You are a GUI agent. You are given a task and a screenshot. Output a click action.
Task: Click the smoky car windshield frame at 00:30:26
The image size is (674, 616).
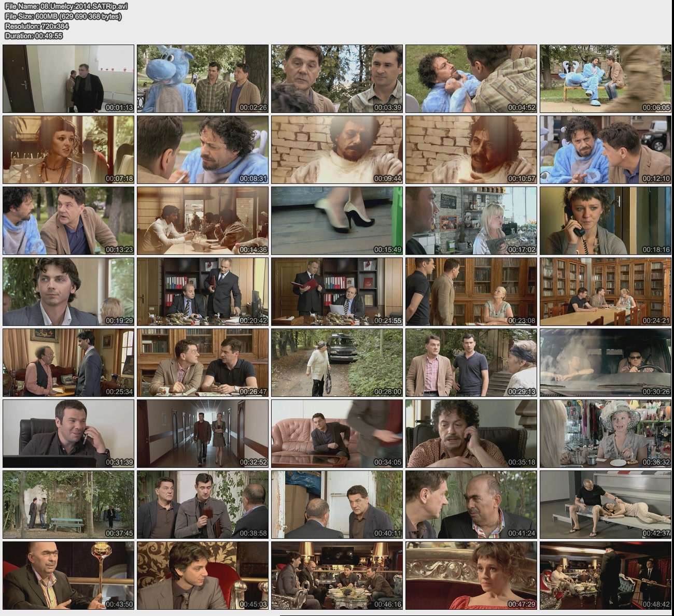pos(605,363)
